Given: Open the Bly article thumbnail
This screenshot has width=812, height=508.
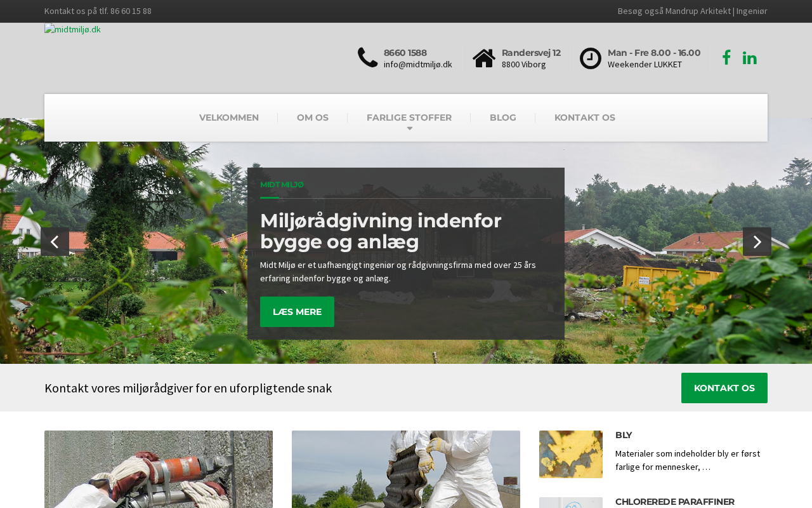Looking at the screenshot, I should pos(571,454).
